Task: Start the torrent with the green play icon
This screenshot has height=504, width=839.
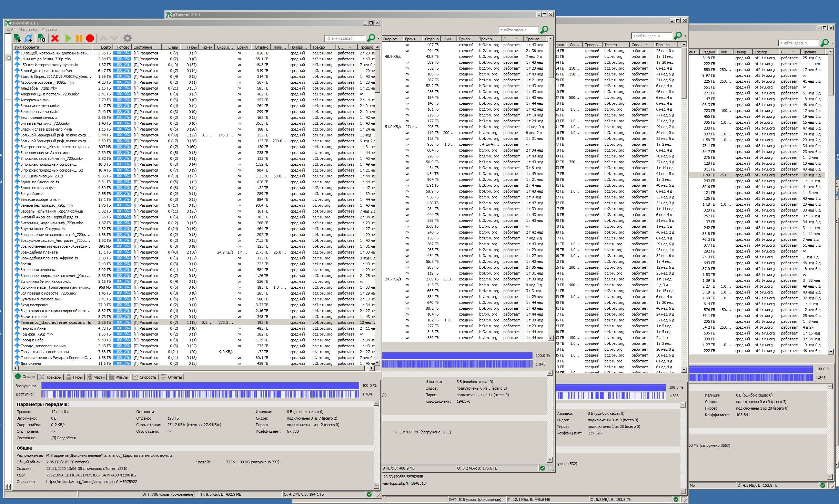Action: tap(68, 38)
